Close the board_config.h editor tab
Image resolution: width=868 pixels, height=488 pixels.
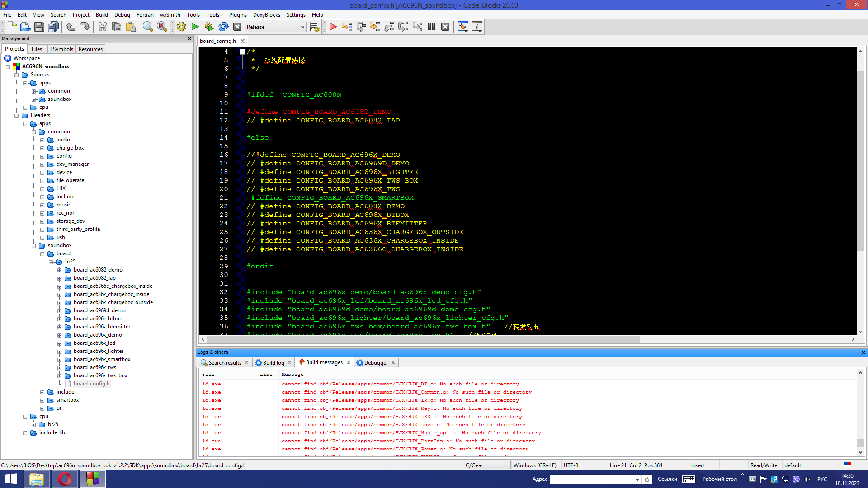click(x=242, y=41)
